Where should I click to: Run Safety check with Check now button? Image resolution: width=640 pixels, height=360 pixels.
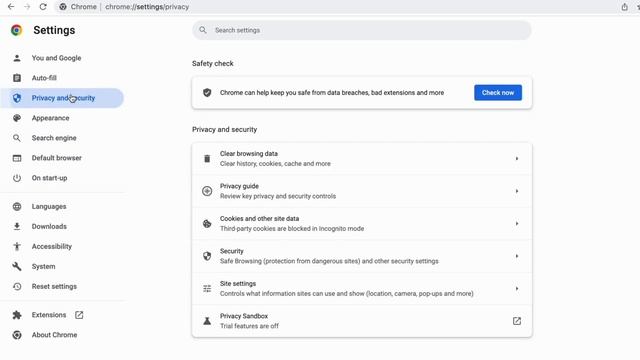pos(498,93)
